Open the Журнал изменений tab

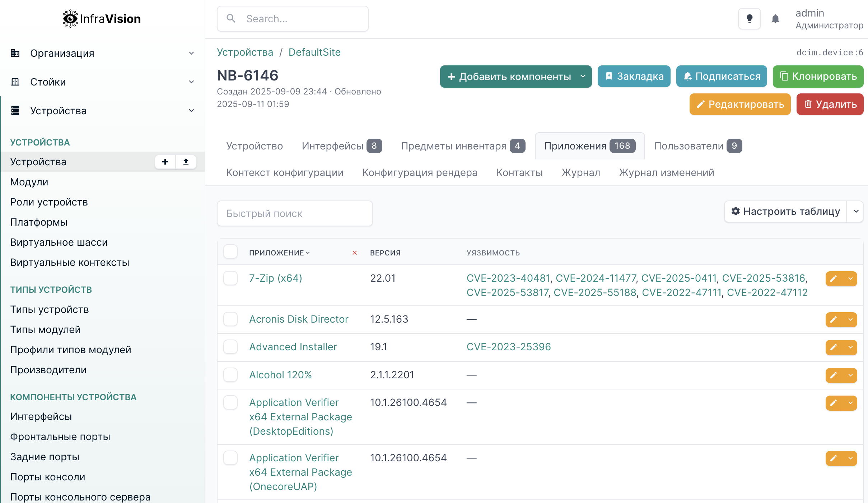pyautogui.click(x=666, y=172)
